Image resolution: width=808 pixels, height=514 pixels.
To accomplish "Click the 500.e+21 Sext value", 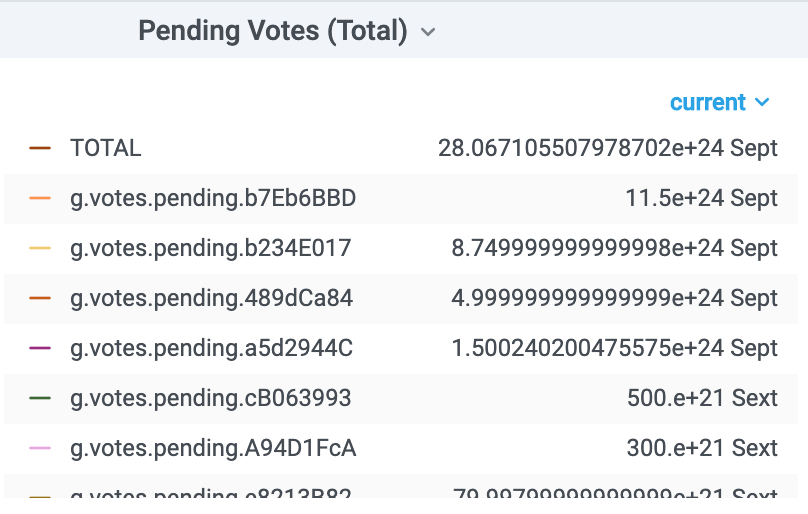I will pos(702,398).
